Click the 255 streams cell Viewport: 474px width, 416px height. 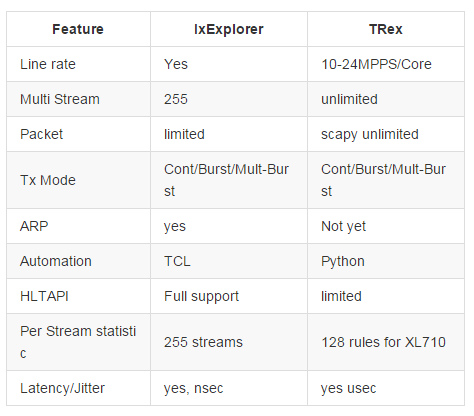[x=203, y=342]
